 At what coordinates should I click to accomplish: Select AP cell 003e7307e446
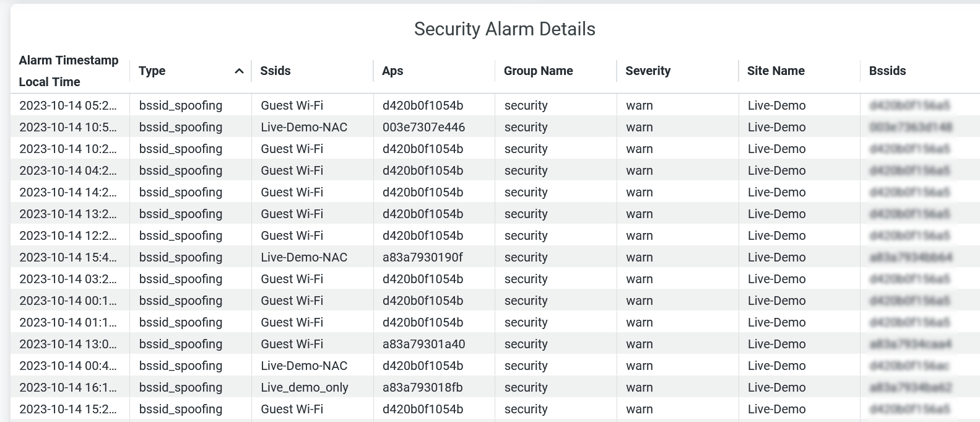423,127
